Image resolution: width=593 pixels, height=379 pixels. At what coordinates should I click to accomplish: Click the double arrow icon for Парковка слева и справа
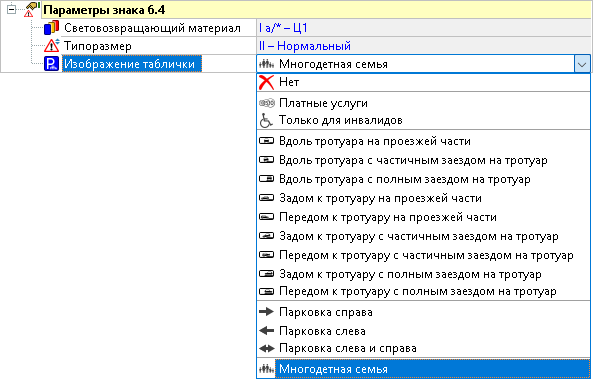pos(266,348)
